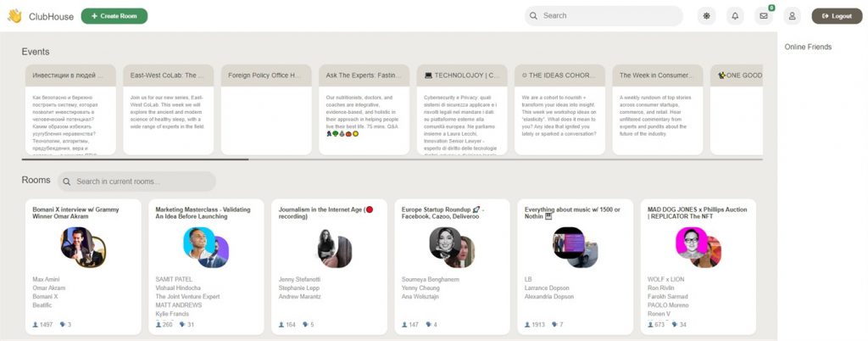Select speaker name Omar Akram

48,288
